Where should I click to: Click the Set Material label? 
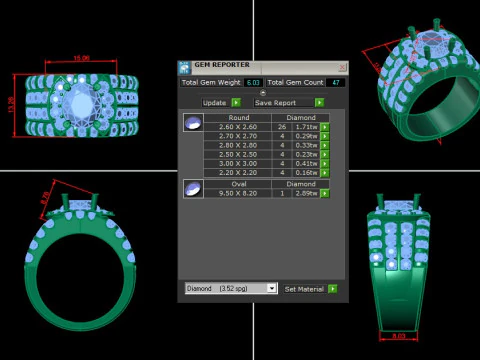click(304, 289)
